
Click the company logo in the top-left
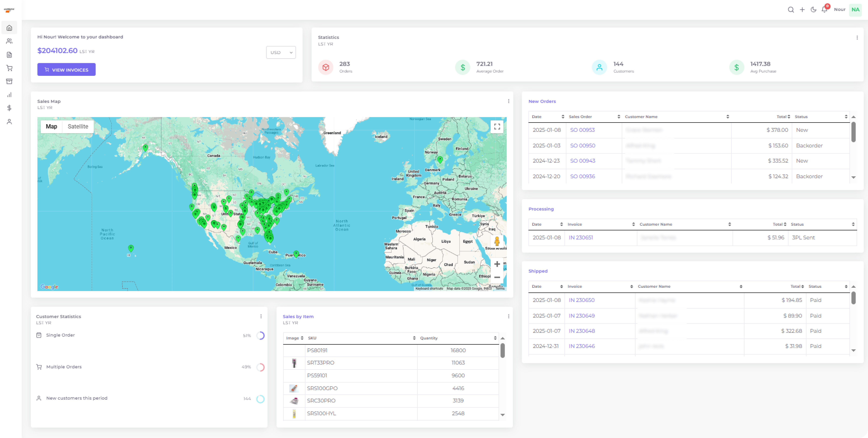(x=9, y=10)
